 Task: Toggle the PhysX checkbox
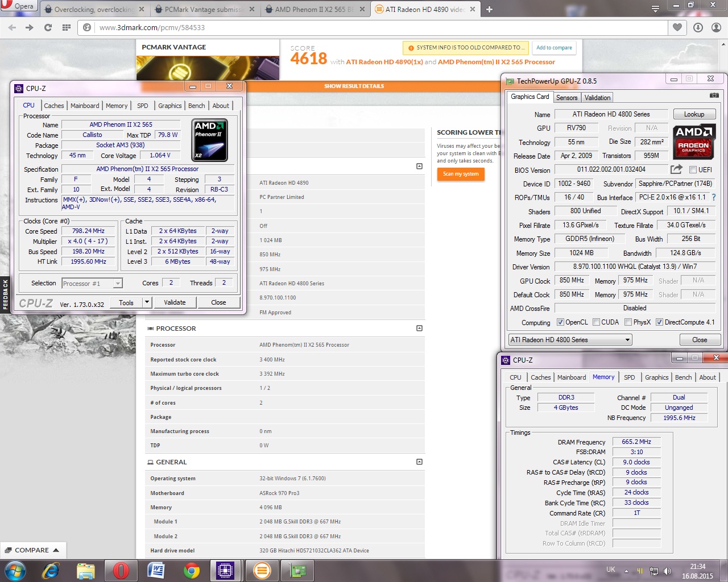(628, 322)
